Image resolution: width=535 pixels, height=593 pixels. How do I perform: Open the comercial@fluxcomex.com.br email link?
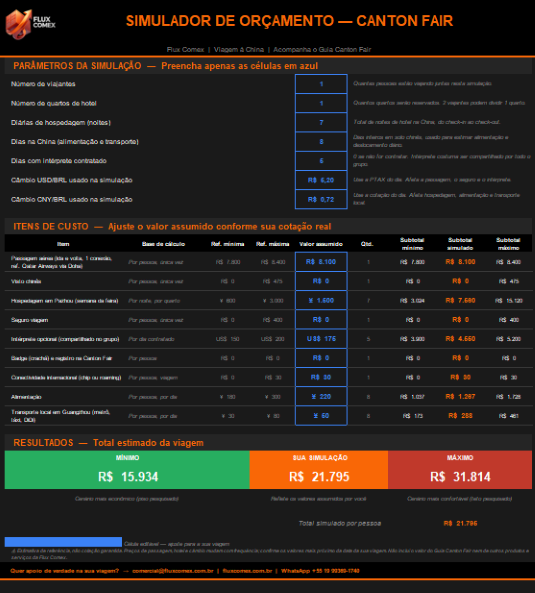173,571
